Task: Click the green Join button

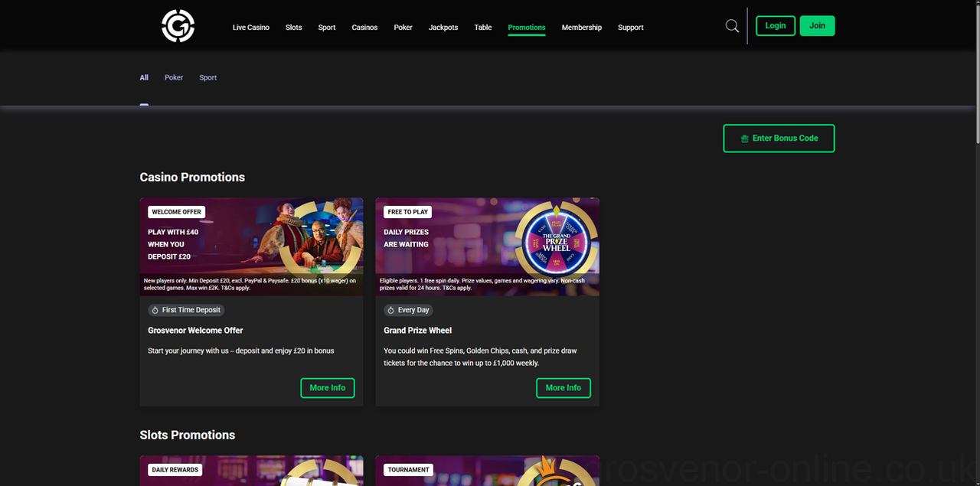Action: 818,26
